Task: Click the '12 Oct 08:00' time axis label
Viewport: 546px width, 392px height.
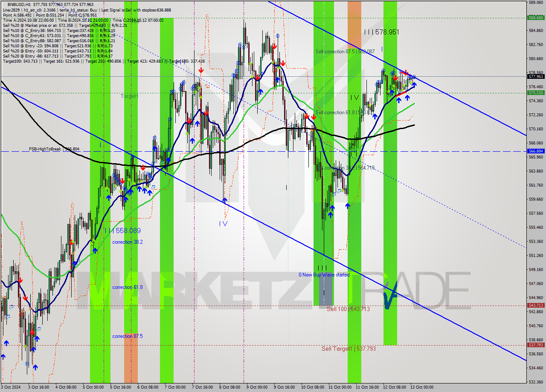Action: [395, 387]
